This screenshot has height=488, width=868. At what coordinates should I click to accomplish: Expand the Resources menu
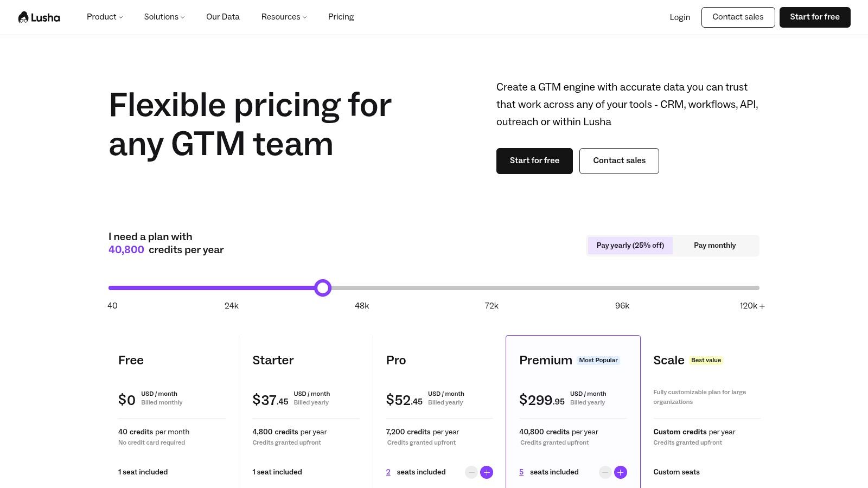click(284, 17)
